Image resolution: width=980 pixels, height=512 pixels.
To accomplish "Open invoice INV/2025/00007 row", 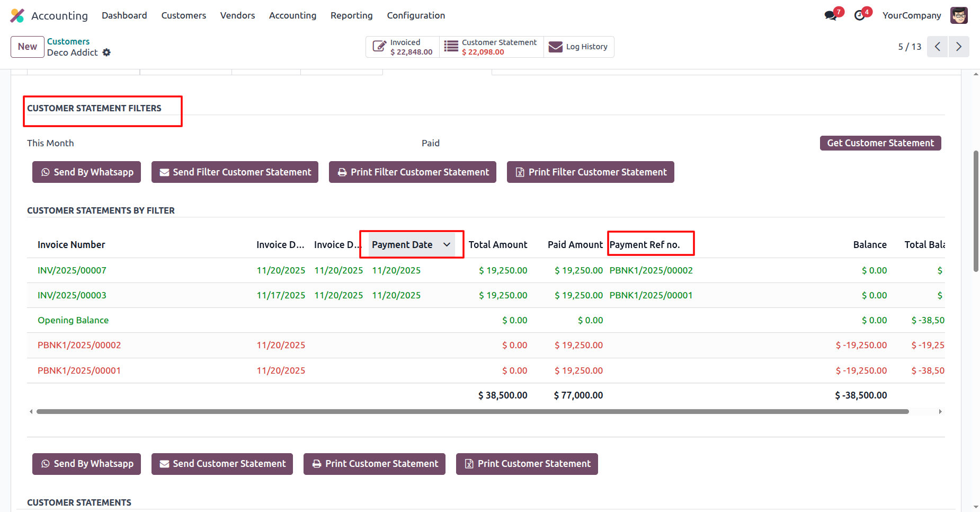I will click(72, 270).
